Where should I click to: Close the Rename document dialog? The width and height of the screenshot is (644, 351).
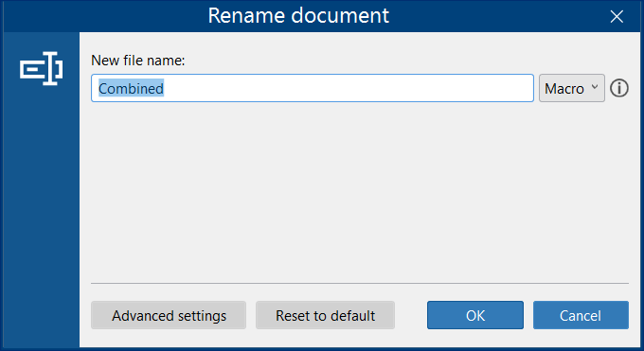[617, 16]
